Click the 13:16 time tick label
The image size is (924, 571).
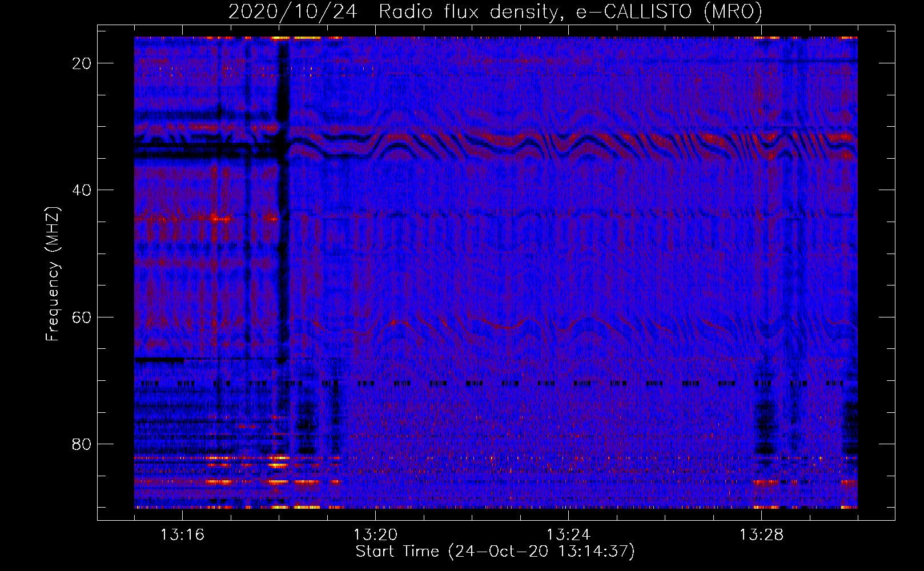click(x=182, y=535)
